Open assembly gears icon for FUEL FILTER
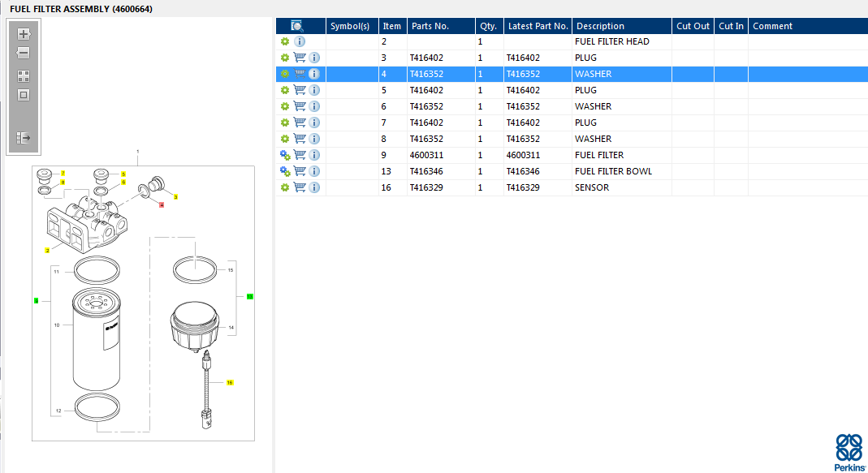 [285, 155]
